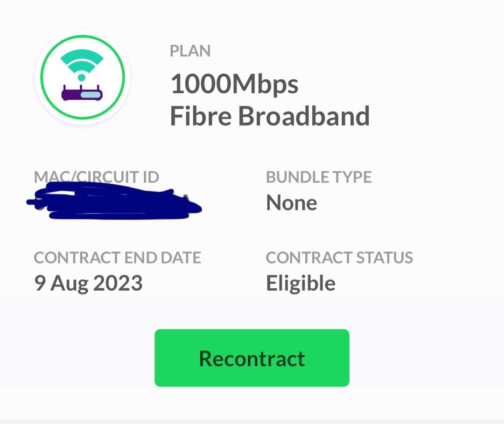Select the Eligible contract status text
Screen dimensions: 504x424
tap(300, 282)
